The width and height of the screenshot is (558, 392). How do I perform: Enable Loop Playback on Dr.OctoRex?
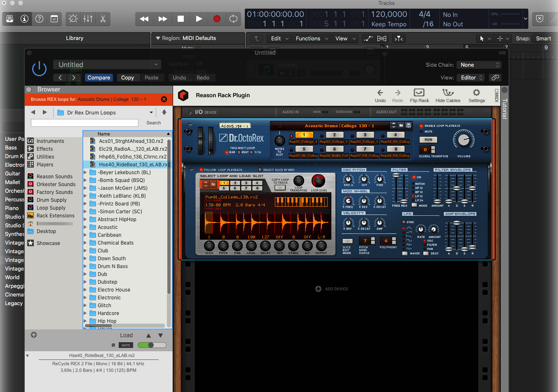[421, 126]
